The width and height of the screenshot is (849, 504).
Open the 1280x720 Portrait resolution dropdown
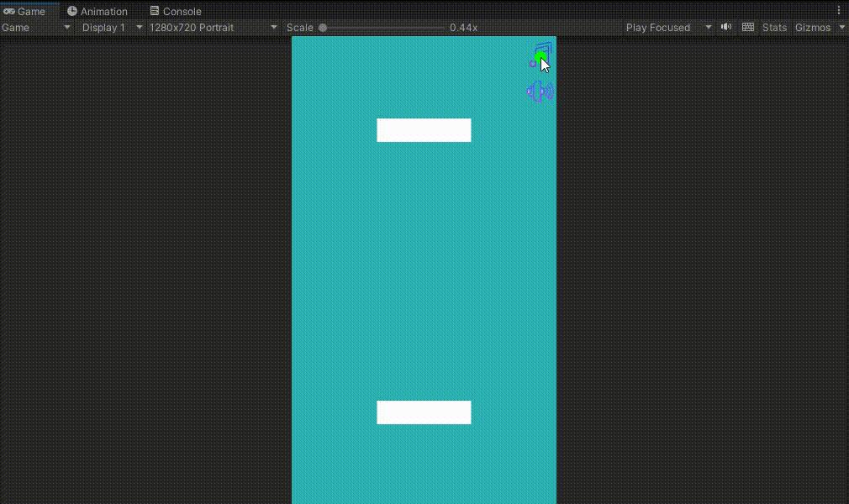pyautogui.click(x=210, y=27)
